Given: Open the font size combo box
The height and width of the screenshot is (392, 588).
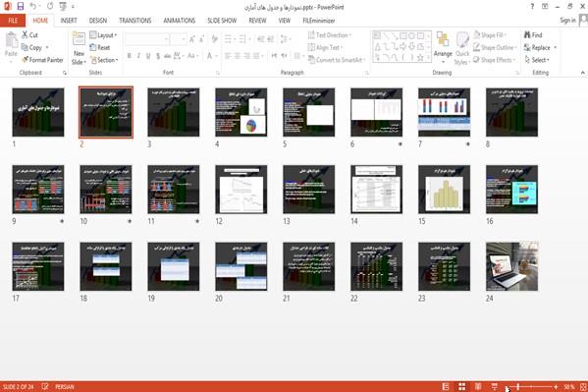Looking at the screenshot, I should tap(178, 39).
